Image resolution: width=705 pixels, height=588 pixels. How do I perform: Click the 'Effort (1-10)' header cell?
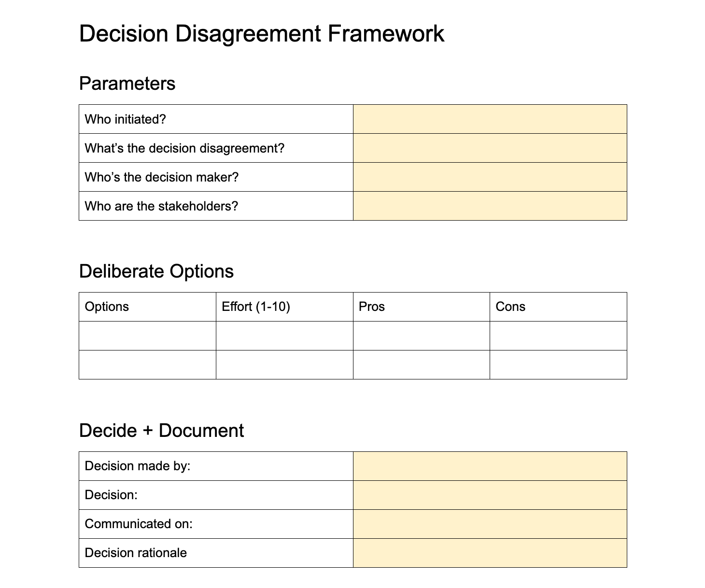[284, 307]
